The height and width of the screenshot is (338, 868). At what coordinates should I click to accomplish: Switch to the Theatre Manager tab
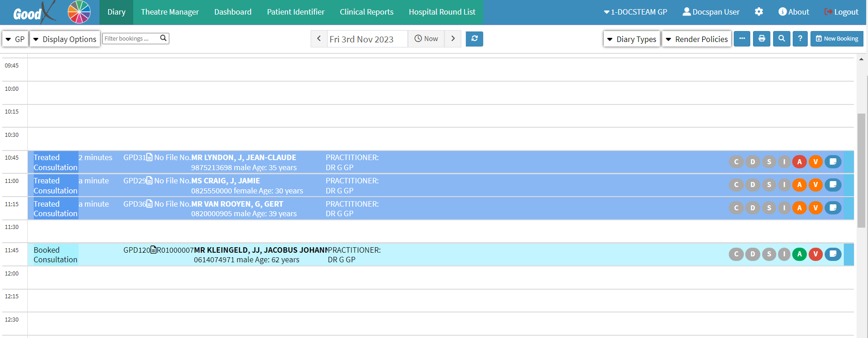(x=170, y=12)
